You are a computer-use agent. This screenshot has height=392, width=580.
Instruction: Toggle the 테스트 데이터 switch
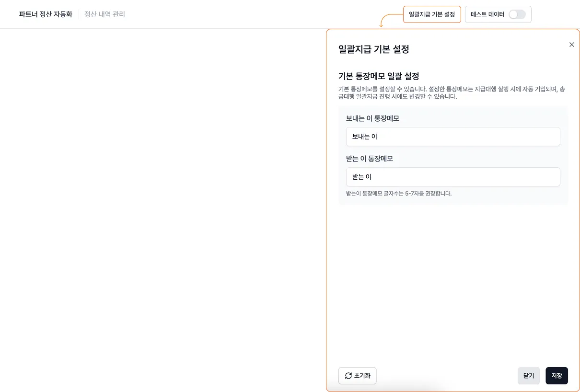point(517,14)
